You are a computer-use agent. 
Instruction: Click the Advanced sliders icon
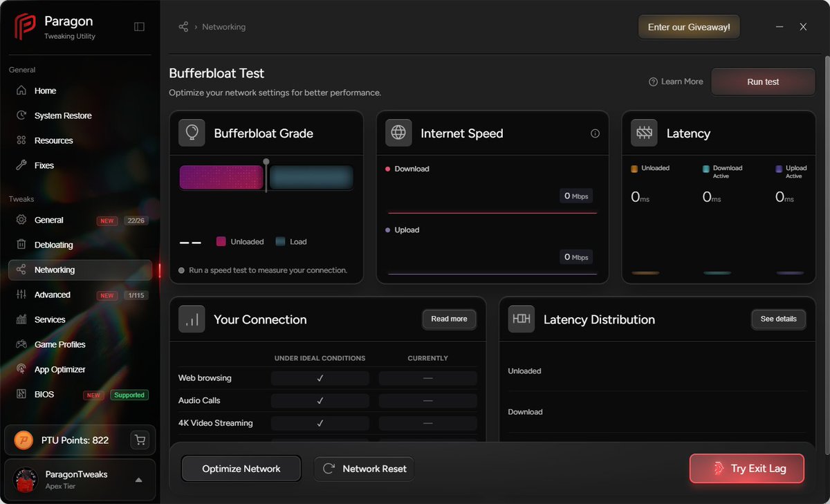tap(21, 295)
